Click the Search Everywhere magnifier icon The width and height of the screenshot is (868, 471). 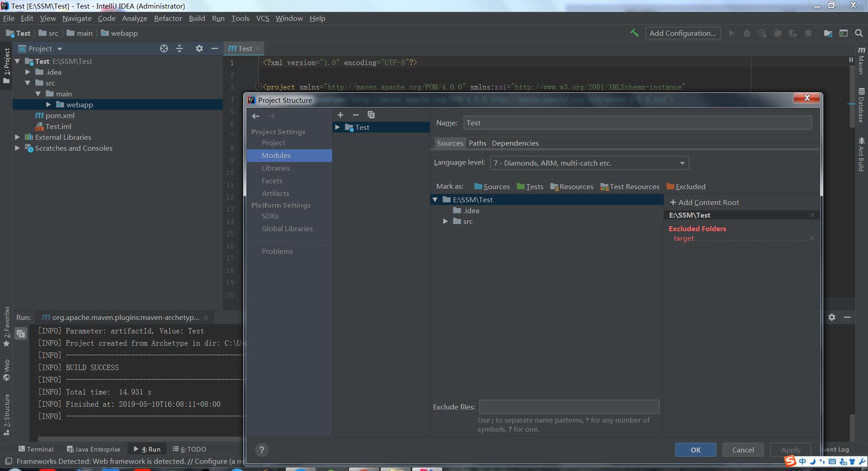pos(859,33)
